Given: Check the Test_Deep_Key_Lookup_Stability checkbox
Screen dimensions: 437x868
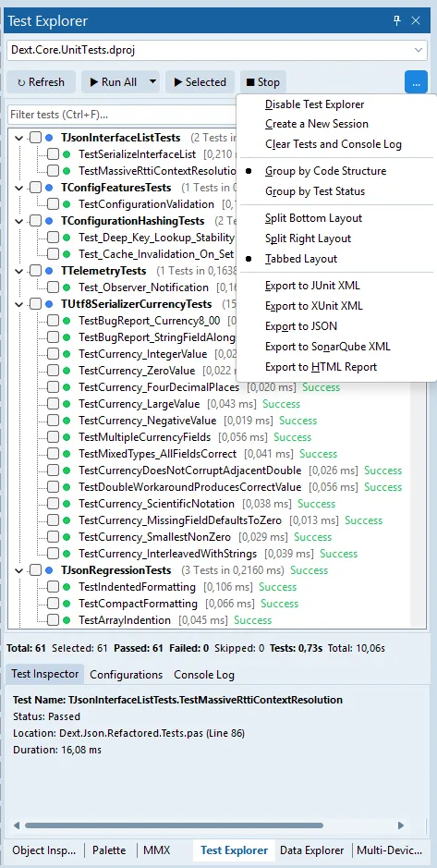Looking at the screenshot, I should click(53, 238).
